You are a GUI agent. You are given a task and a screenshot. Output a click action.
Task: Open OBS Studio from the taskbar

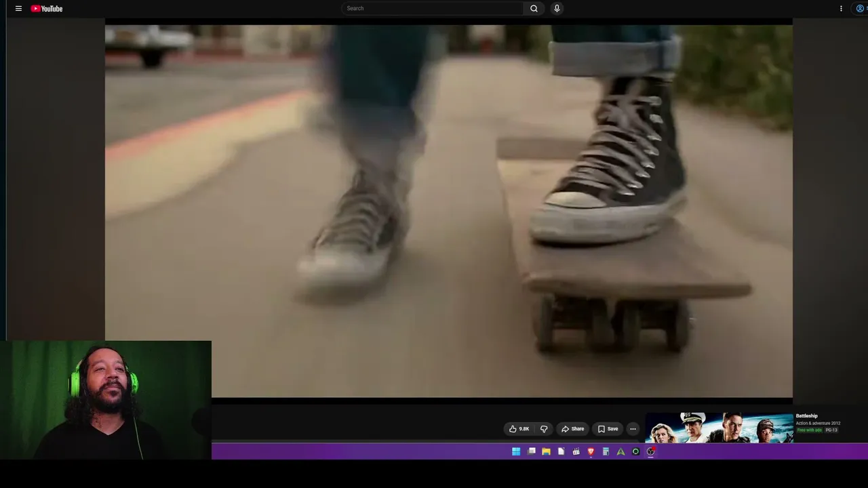point(650,451)
